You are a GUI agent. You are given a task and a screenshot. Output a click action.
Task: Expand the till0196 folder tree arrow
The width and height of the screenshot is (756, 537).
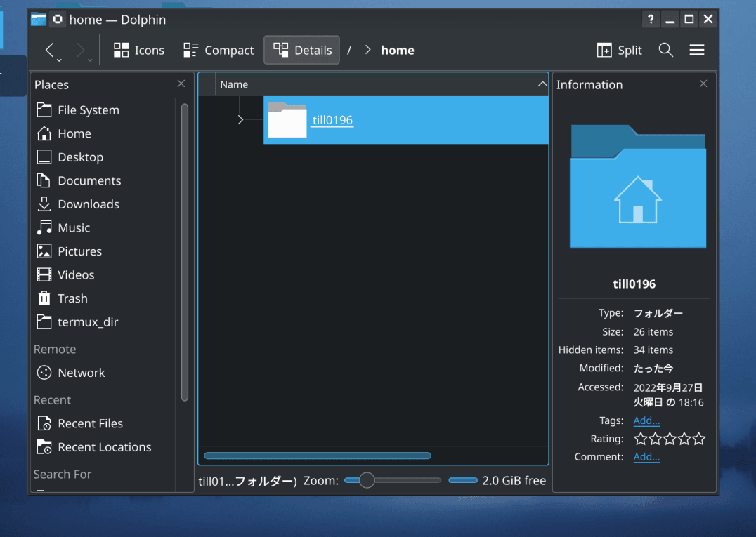click(x=240, y=120)
